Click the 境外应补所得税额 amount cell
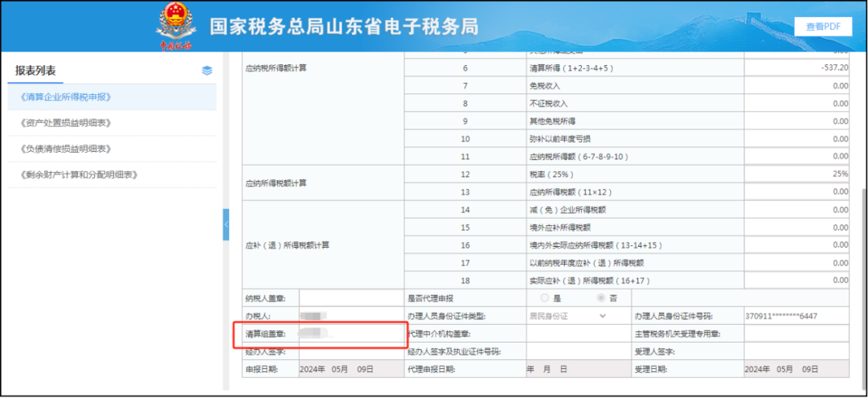The image size is (868, 398). click(x=796, y=227)
